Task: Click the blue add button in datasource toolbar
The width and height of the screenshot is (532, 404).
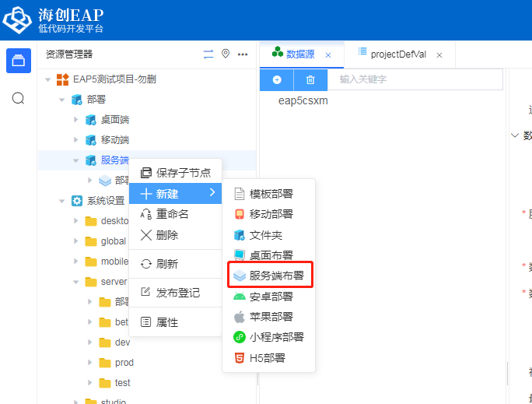Action: tap(277, 79)
